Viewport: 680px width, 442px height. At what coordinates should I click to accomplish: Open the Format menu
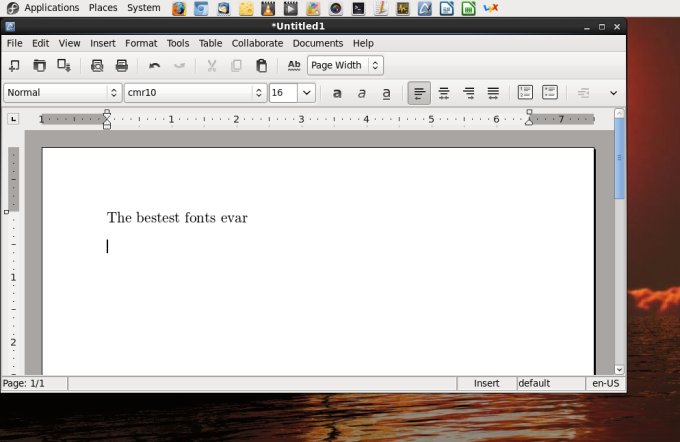tap(141, 43)
